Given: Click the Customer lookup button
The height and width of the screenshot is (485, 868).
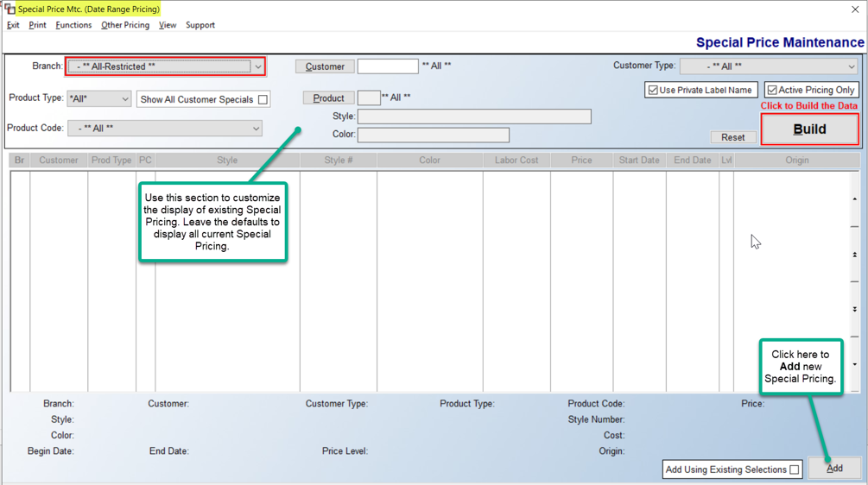Looking at the screenshot, I should click(325, 66).
